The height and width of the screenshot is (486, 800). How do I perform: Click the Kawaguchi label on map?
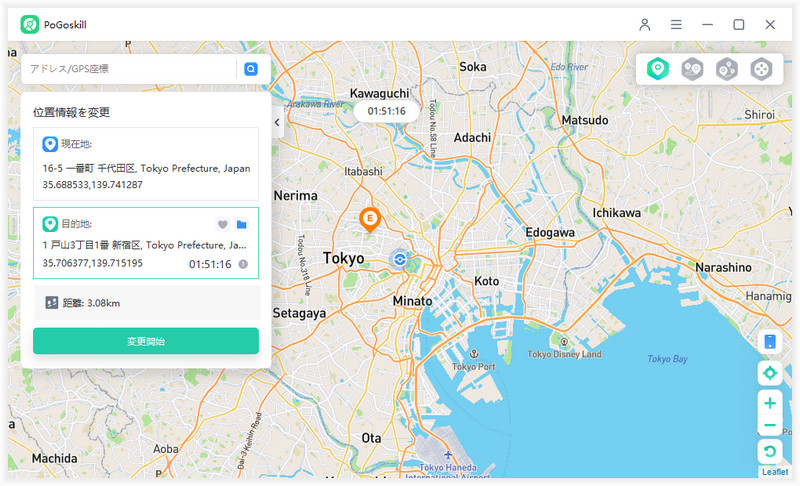379,93
